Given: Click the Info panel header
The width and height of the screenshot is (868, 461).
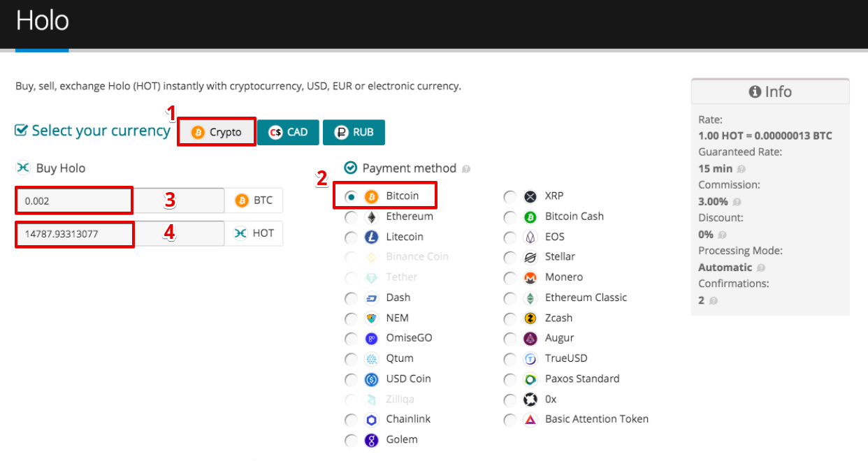Looking at the screenshot, I should [770, 92].
